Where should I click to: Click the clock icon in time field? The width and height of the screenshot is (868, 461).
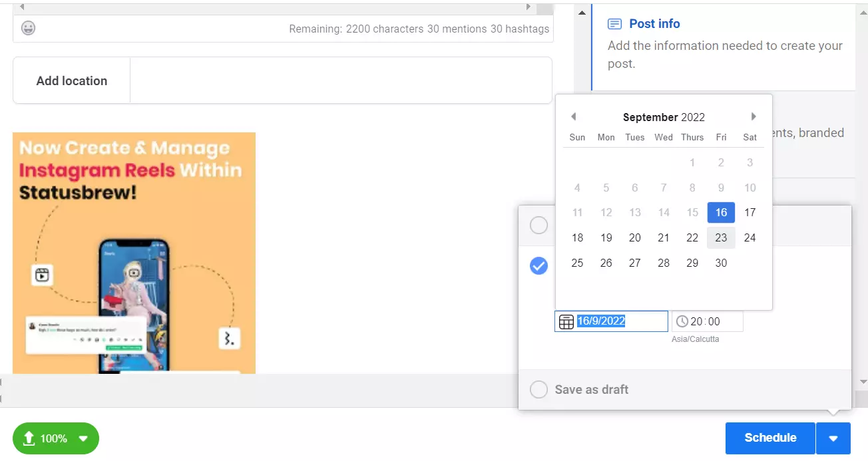[682, 322]
